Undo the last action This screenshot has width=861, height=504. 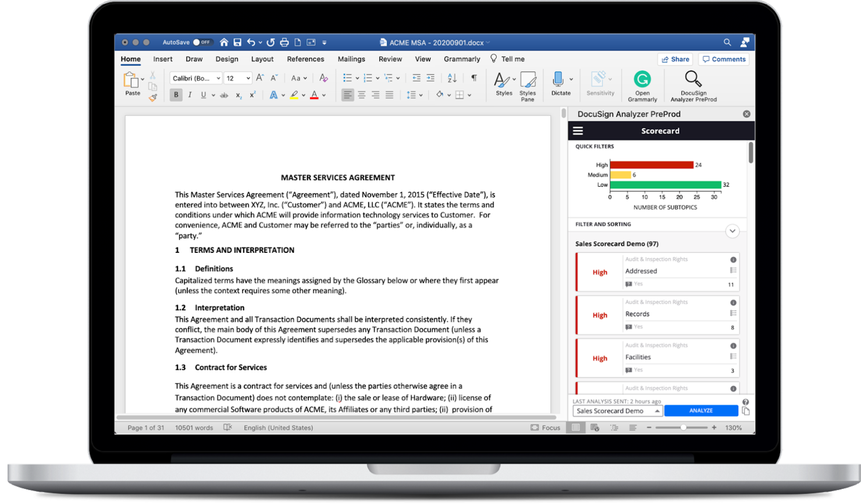(x=251, y=42)
